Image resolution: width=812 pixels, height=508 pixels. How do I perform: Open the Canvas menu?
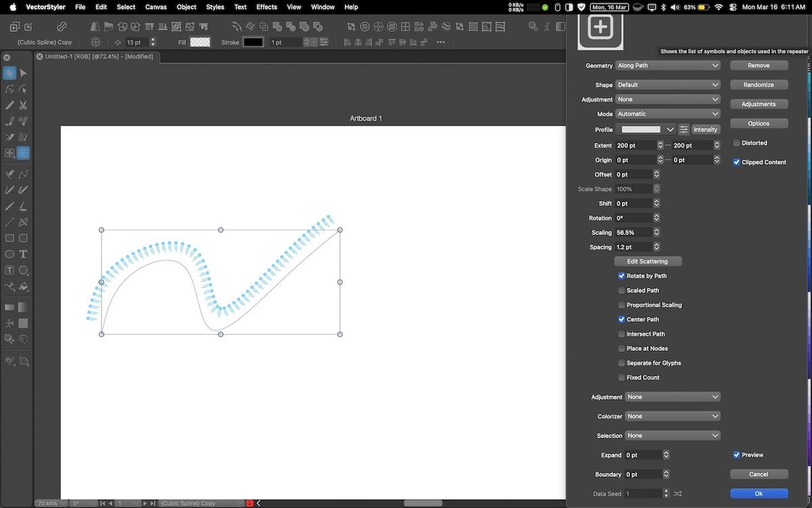(x=156, y=7)
